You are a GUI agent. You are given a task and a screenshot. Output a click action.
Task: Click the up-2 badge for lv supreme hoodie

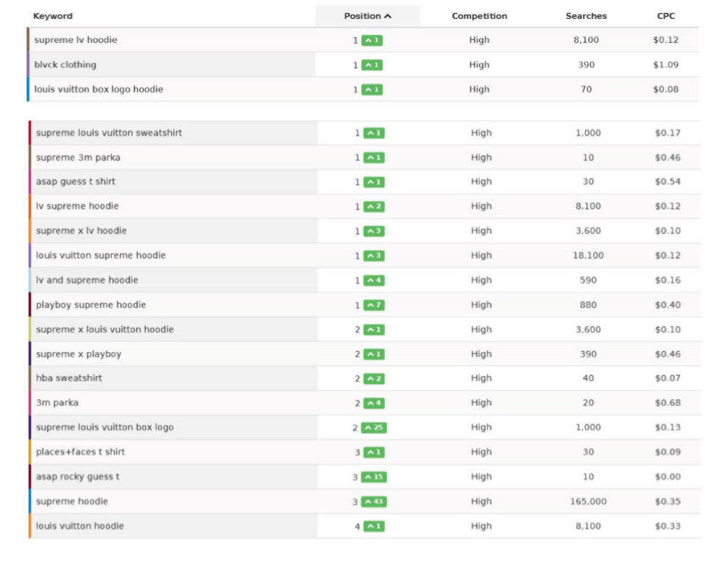374,207
